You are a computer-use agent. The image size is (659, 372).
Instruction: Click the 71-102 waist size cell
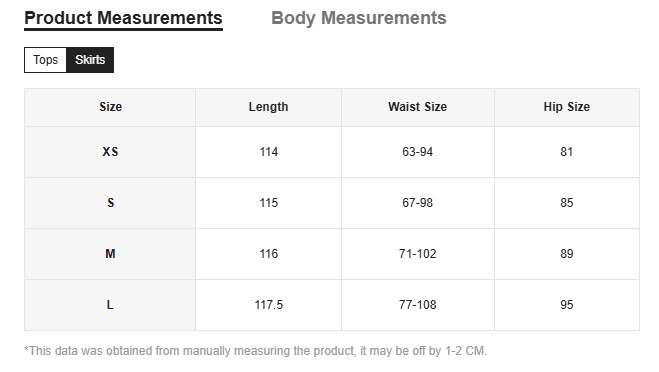tap(417, 254)
